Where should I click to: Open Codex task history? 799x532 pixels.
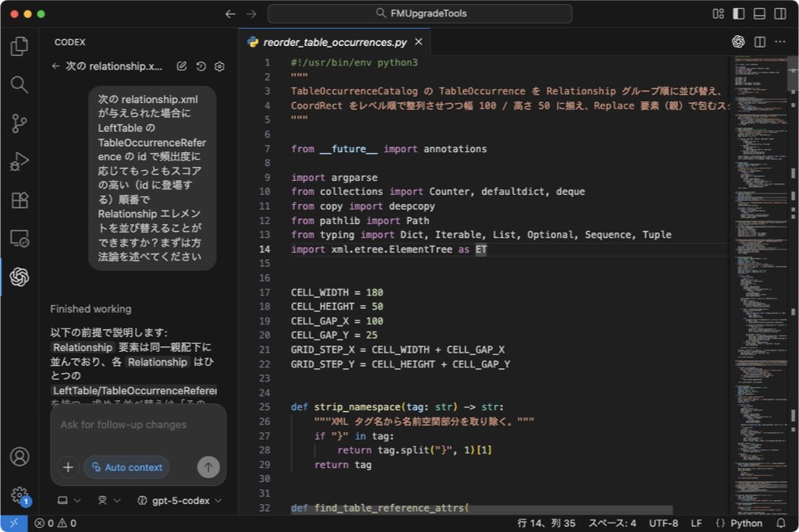pyautogui.click(x=201, y=67)
